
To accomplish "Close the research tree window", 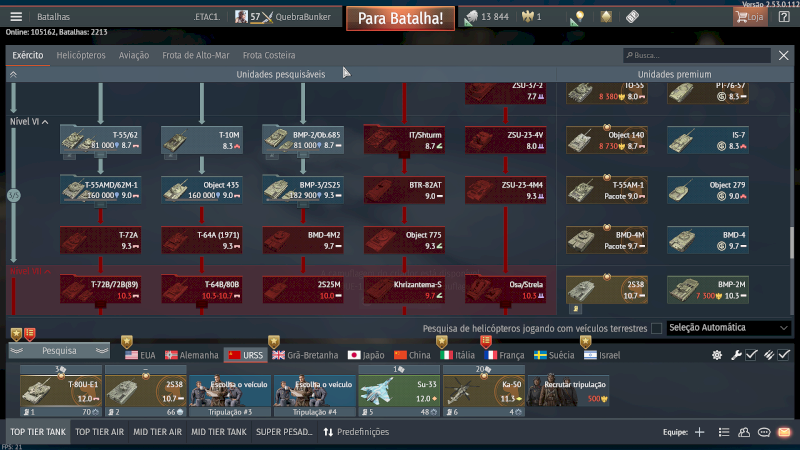I will click(784, 55).
